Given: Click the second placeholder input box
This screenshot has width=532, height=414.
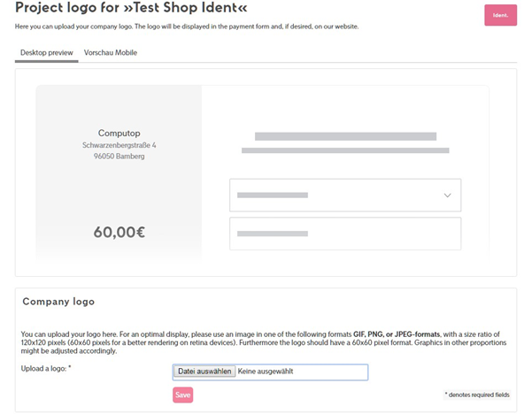Looking at the screenshot, I should (x=345, y=234).
